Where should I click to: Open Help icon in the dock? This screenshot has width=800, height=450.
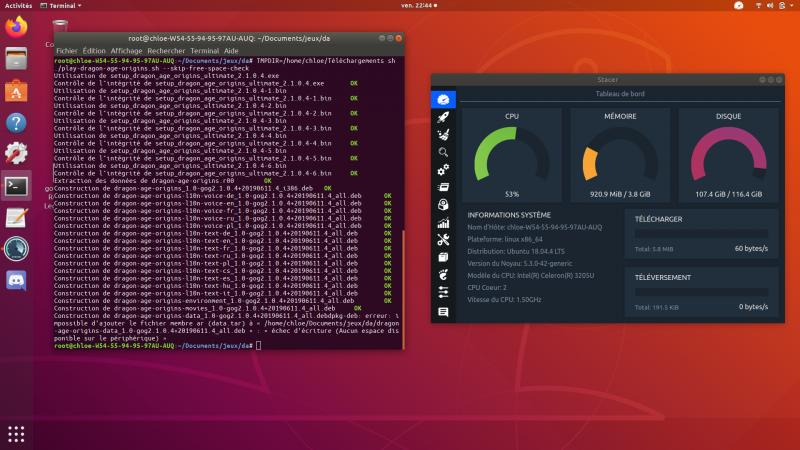pyautogui.click(x=16, y=122)
